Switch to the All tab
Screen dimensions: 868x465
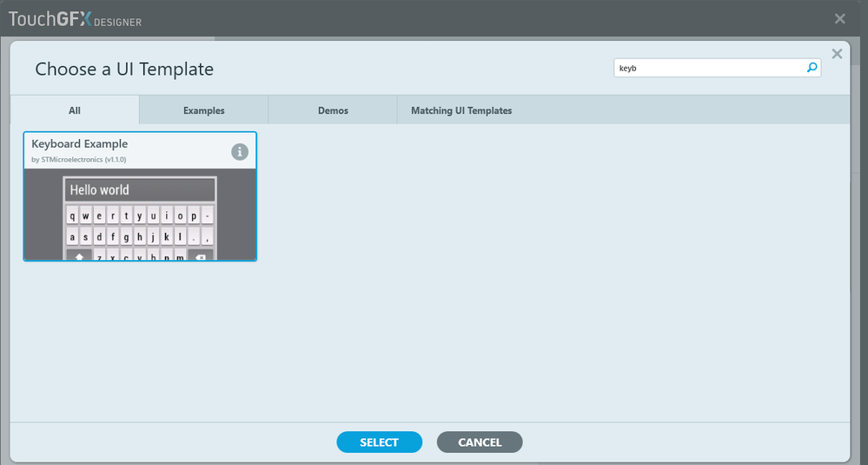click(75, 110)
